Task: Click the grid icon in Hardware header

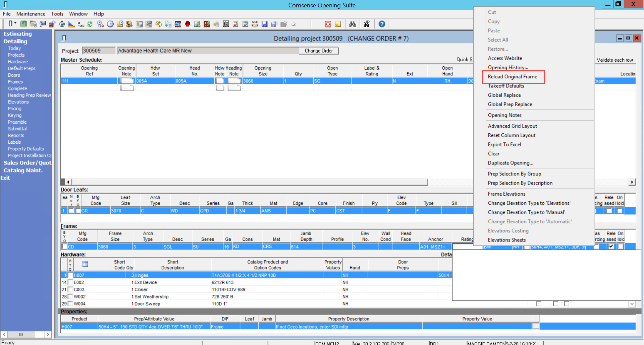Action: click(x=85, y=264)
